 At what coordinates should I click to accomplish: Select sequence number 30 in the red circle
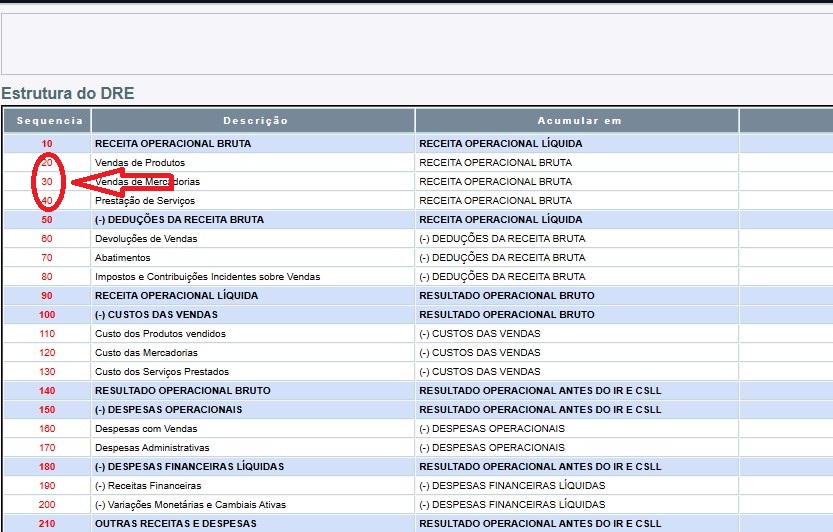pos(47,182)
